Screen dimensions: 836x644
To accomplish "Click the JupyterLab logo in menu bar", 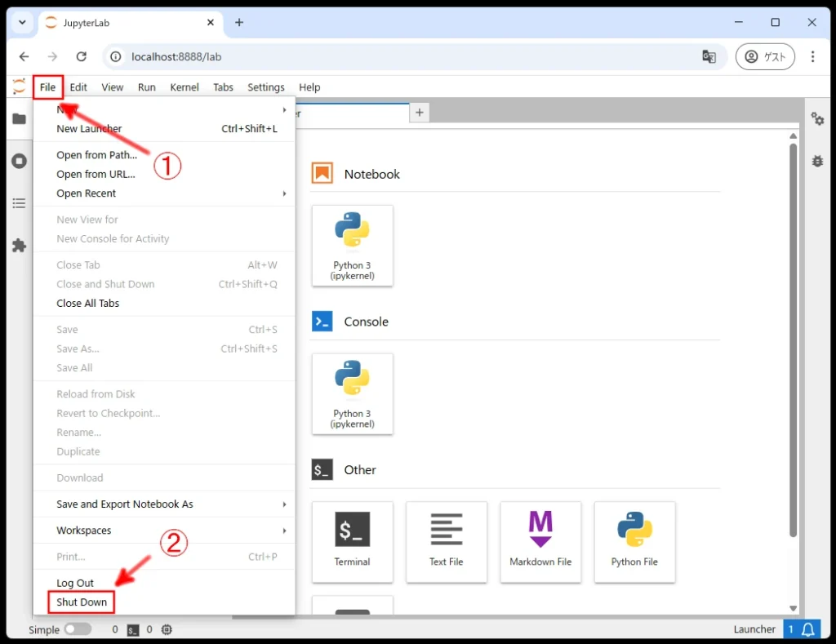I will pos(20,87).
